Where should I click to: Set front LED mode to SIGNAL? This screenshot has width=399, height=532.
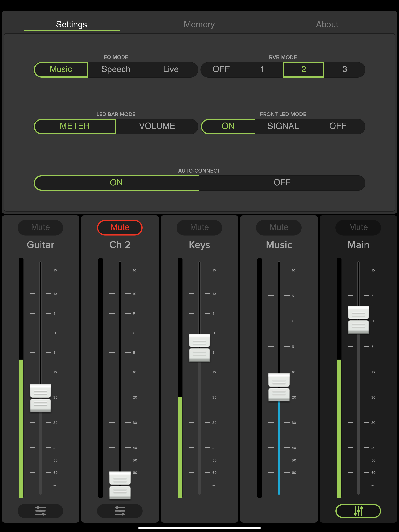(283, 126)
